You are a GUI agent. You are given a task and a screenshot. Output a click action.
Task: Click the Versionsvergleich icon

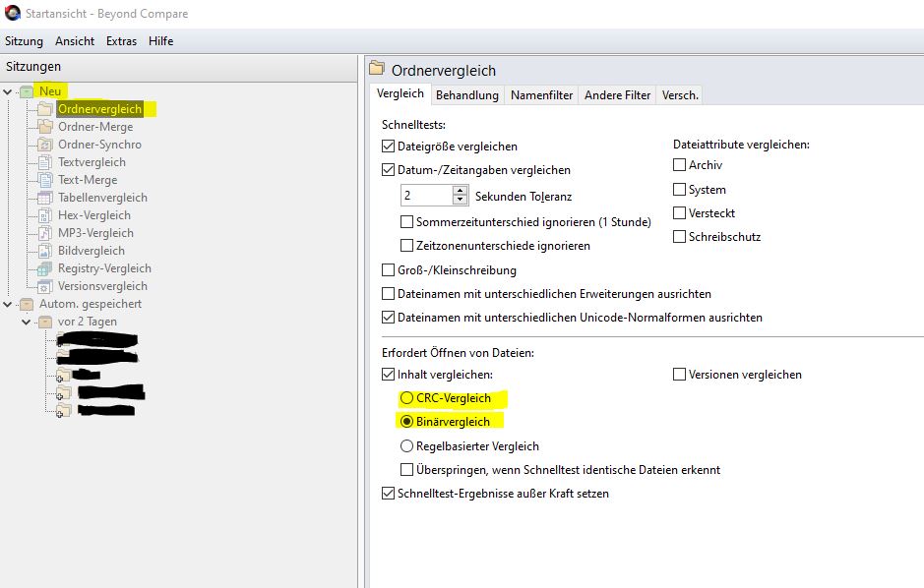tap(45, 286)
